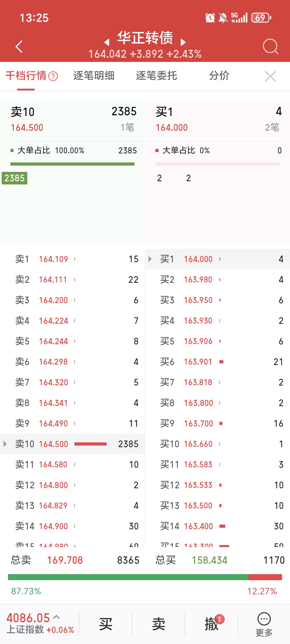Collapse the selected 卖10 row arrow
This screenshot has width=290, height=644.
[5, 444]
